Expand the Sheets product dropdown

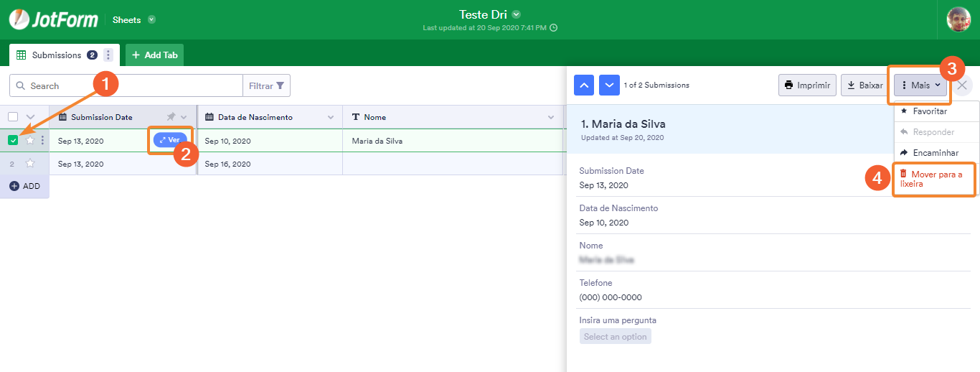(151, 19)
